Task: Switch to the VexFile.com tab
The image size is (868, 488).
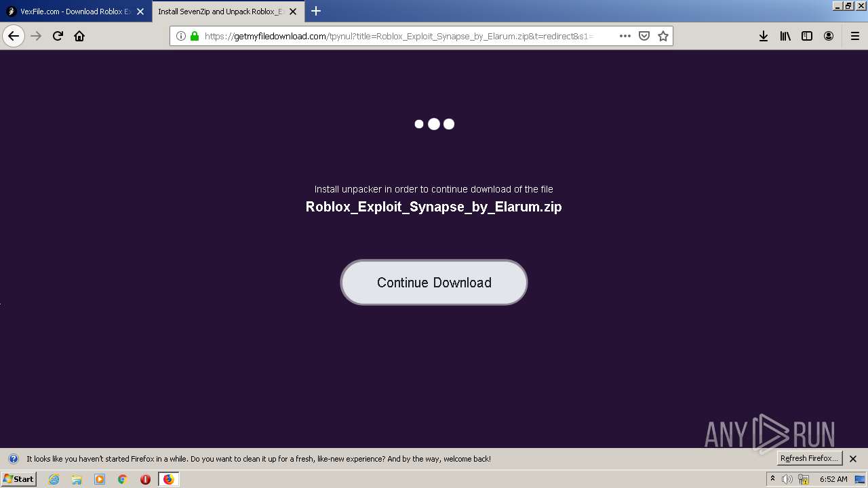Action: (75, 12)
